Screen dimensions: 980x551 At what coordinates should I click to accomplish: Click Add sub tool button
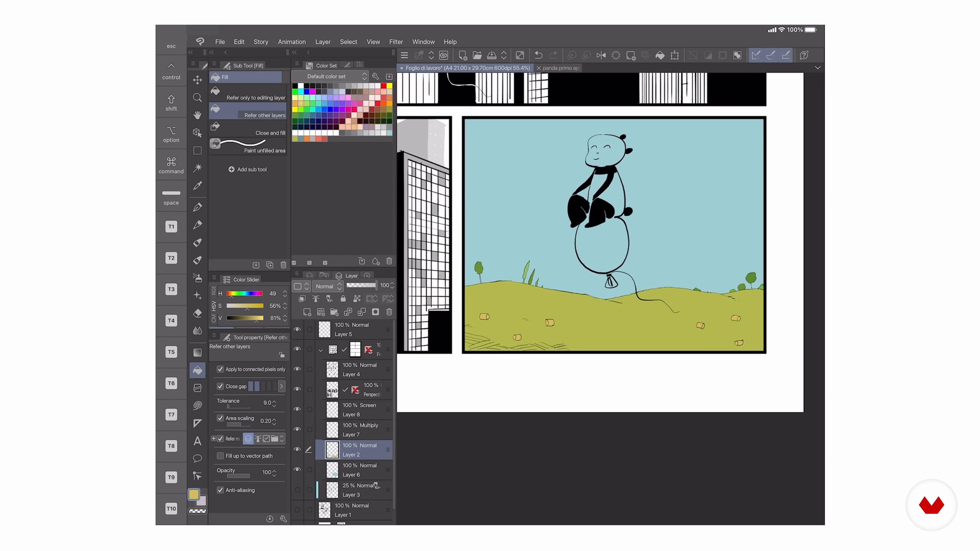[x=248, y=170]
